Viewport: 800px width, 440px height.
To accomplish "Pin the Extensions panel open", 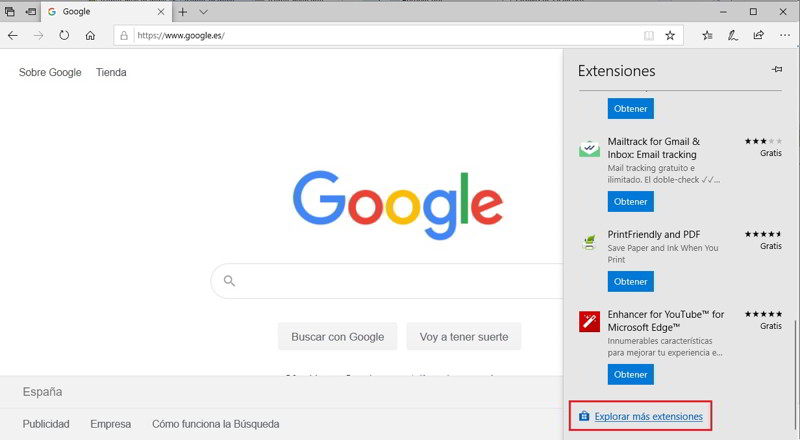I will 777,70.
